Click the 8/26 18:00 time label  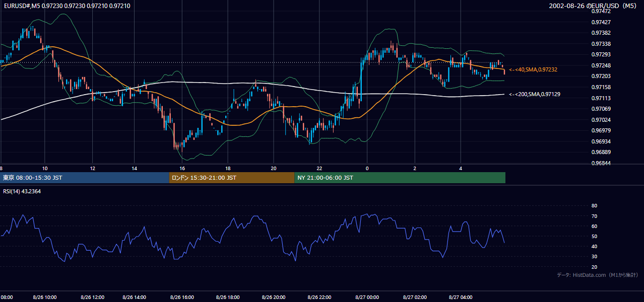pos(227,297)
